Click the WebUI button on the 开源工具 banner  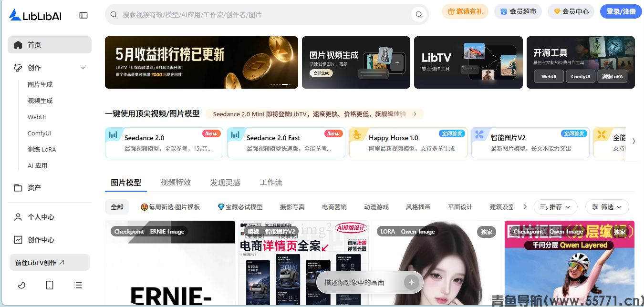coord(549,76)
